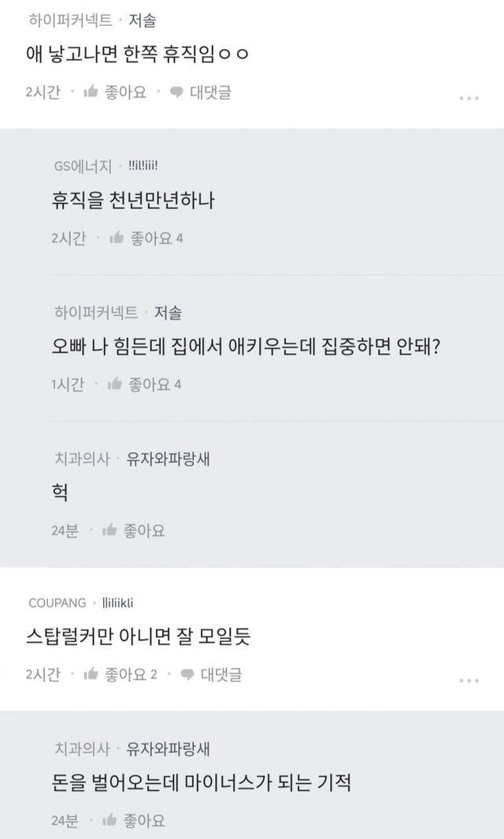Open company tag '하이퍼커넥트' on top comment
The image size is (504, 839).
[x=69, y=21]
